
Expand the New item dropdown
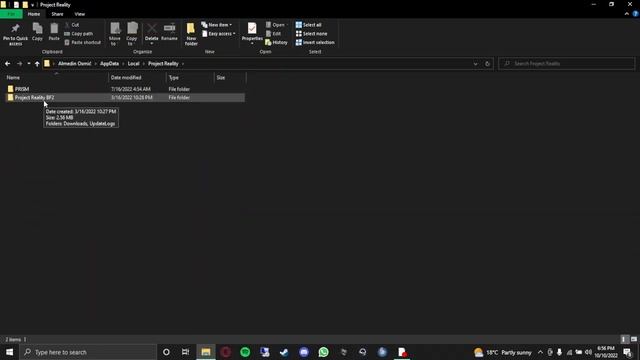(217, 25)
